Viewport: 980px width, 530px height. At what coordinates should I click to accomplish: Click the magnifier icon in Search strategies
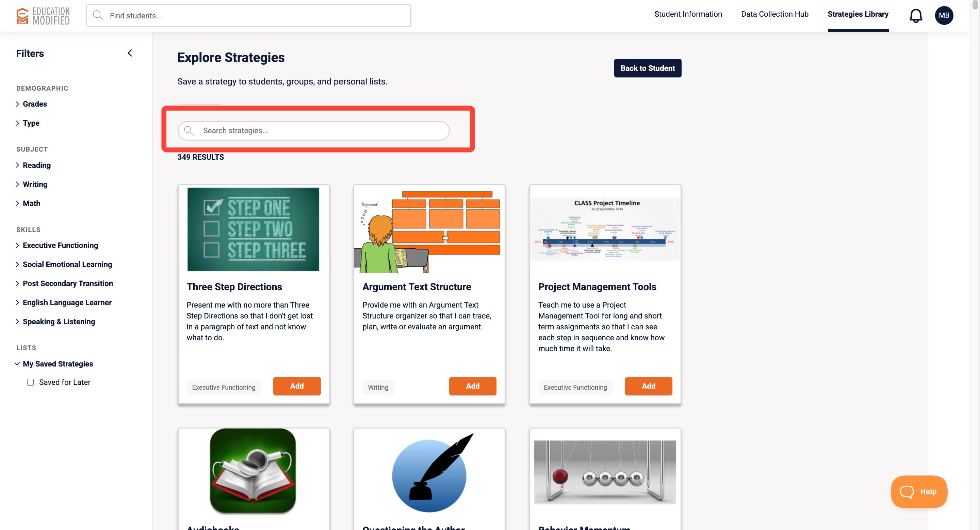pyautogui.click(x=189, y=130)
